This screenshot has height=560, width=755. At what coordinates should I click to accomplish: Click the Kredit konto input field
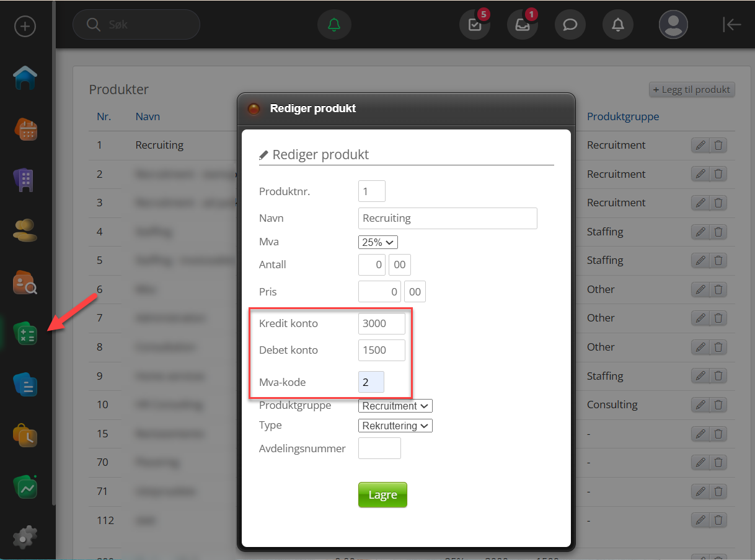tap(381, 323)
